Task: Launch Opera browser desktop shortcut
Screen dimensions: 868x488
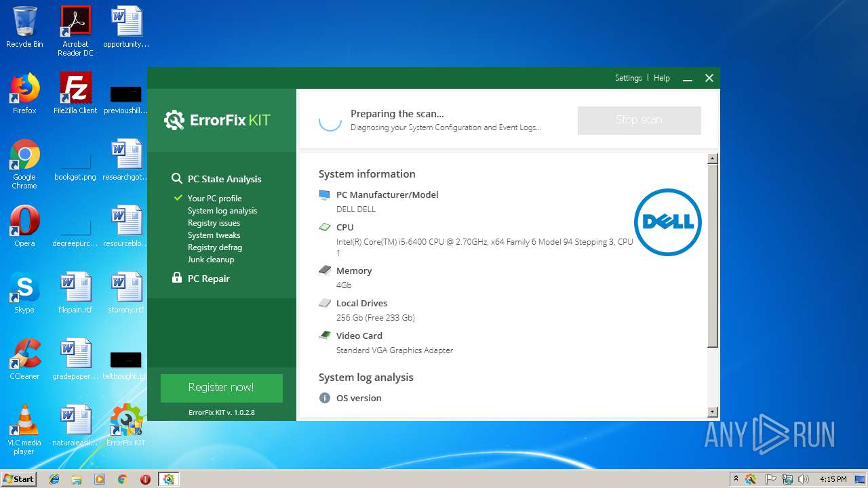Action: tap(24, 226)
